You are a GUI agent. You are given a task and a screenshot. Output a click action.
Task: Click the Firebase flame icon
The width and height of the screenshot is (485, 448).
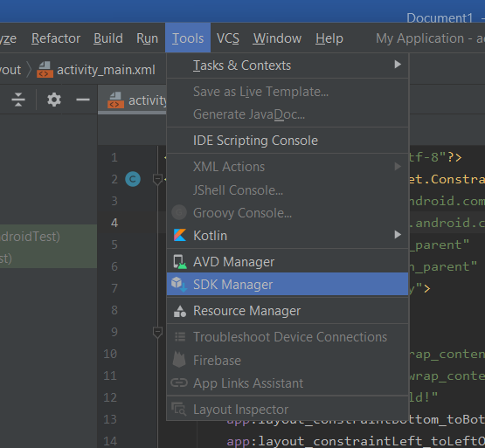[x=179, y=360]
